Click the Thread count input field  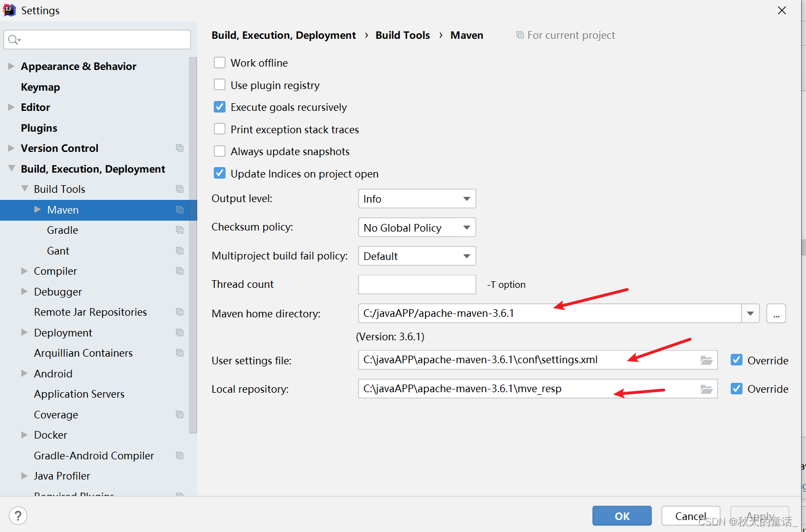coord(417,285)
